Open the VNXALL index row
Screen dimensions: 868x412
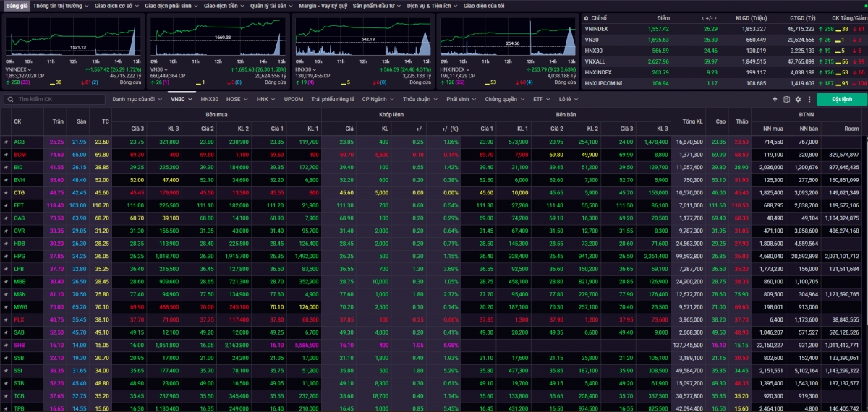tap(725, 61)
